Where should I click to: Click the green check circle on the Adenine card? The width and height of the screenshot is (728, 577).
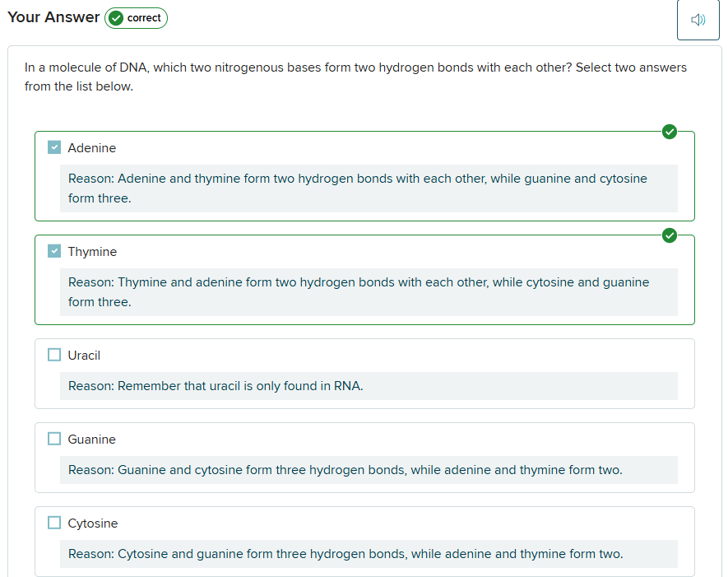(670, 132)
